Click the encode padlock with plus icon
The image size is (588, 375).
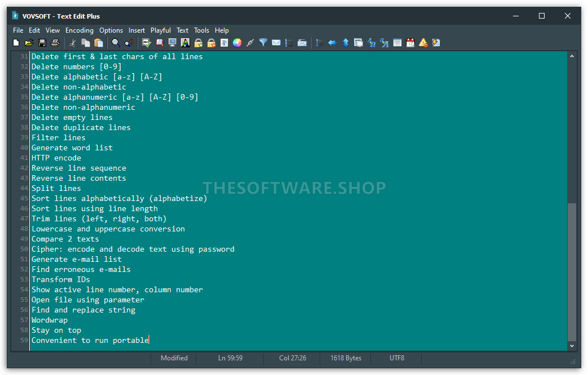(x=198, y=43)
